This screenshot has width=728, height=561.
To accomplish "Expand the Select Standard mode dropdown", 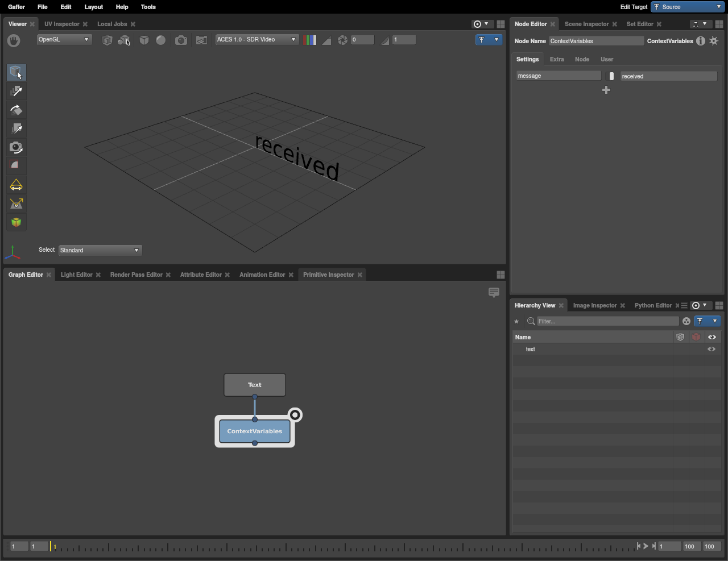I will tap(100, 250).
